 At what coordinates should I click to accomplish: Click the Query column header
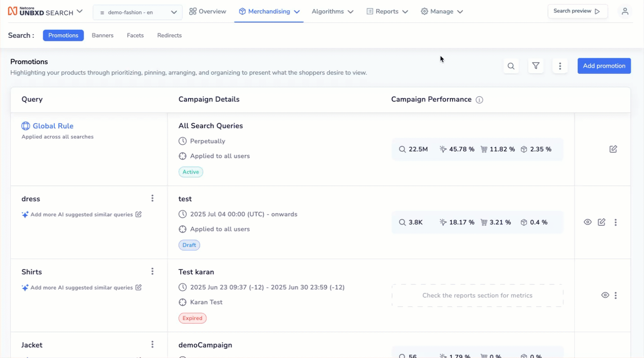(32, 99)
